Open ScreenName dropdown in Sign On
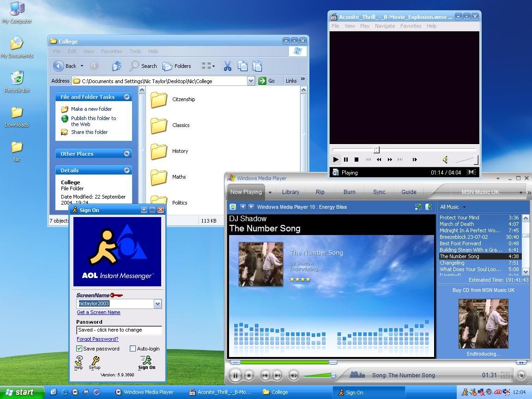532x399 pixels. point(157,304)
